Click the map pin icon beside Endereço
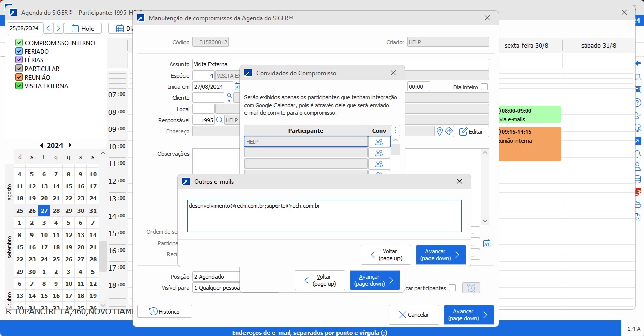 pos(440,131)
